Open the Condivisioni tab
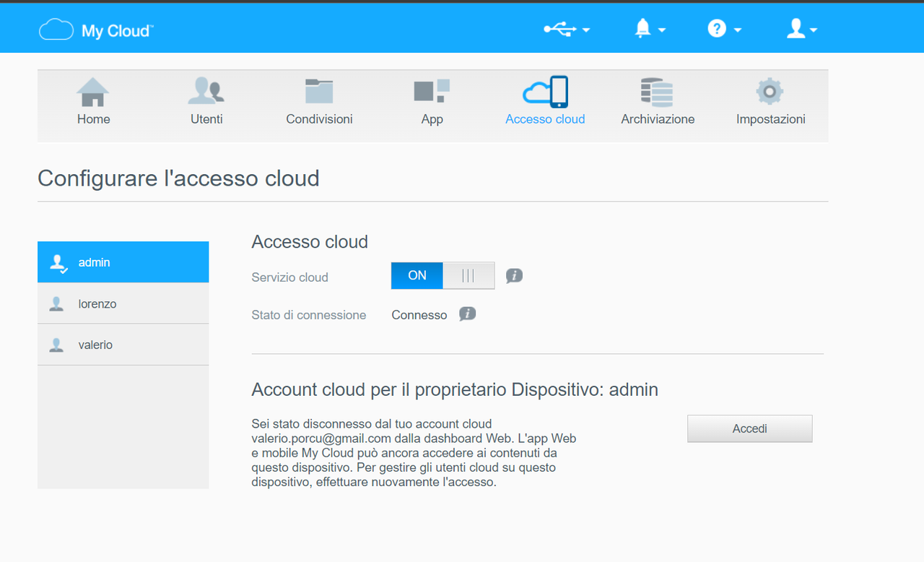The height and width of the screenshot is (562, 924). pos(319,102)
